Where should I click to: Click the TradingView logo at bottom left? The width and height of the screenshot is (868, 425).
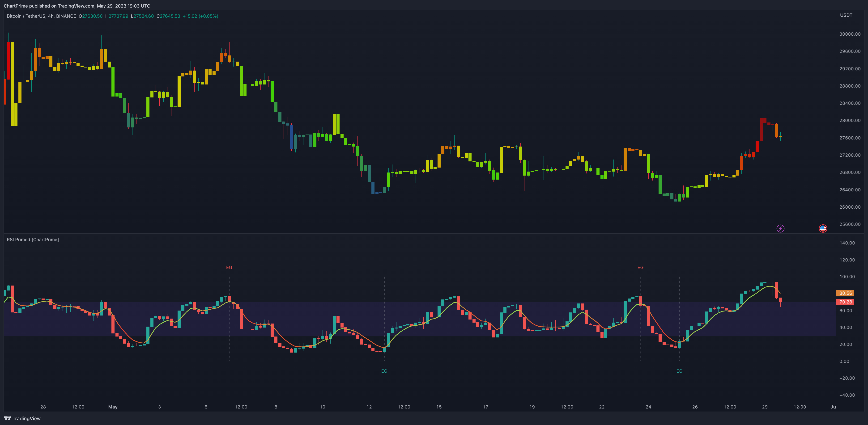pos(7,418)
